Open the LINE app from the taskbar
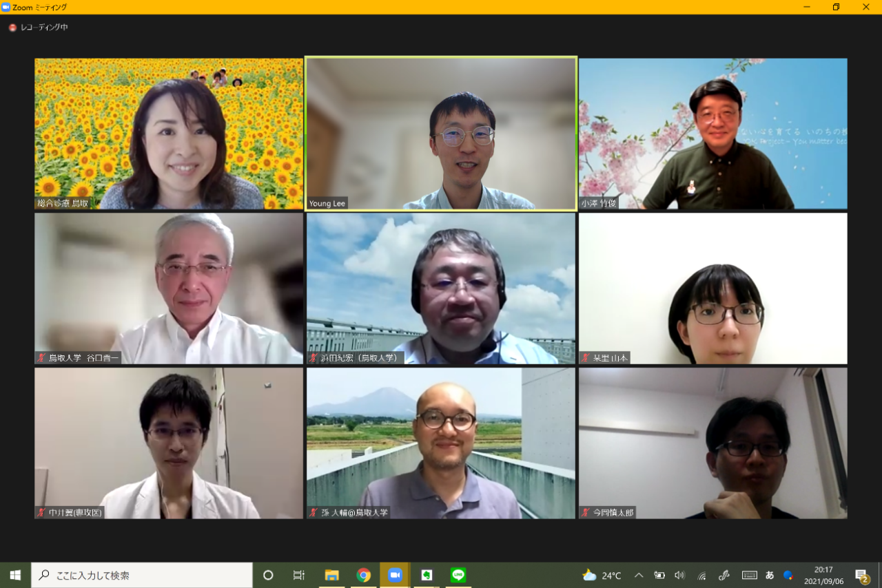Image resolution: width=882 pixels, height=588 pixels. [x=458, y=575]
